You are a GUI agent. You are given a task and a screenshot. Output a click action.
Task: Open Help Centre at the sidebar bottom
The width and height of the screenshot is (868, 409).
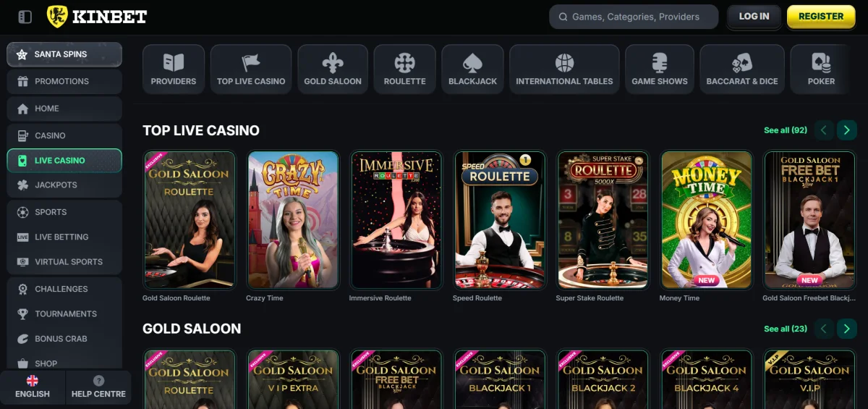pyautogui.click(x=98, y=387)
